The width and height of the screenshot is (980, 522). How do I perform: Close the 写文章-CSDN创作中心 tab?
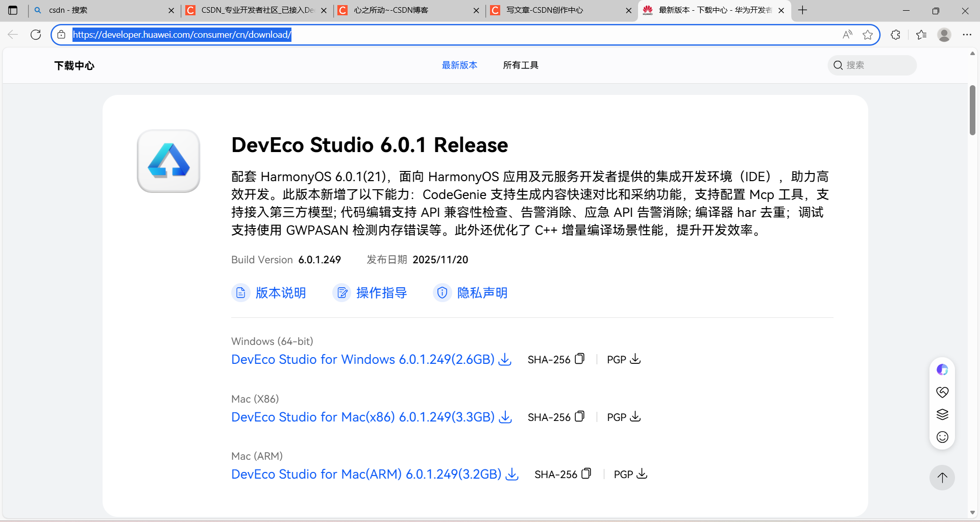tap(629, 10)
